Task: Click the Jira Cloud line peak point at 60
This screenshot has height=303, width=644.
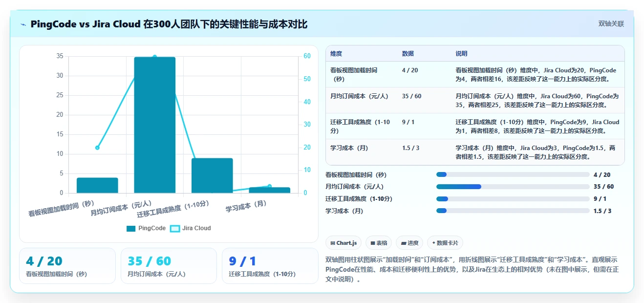Action: [x=154, y=57]
